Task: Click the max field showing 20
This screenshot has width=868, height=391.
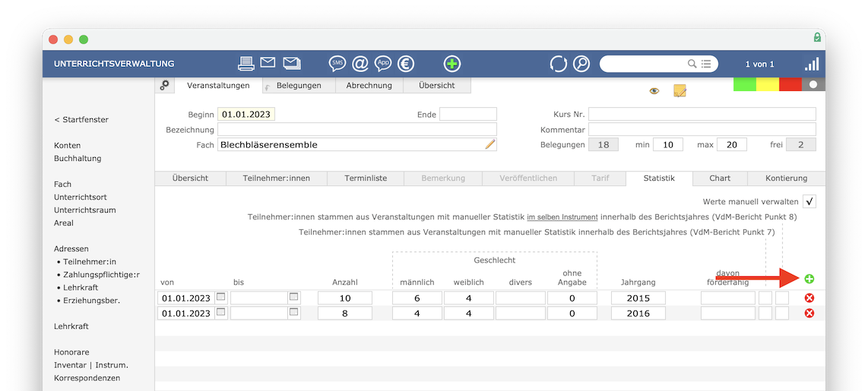Action: pos(732,145)
